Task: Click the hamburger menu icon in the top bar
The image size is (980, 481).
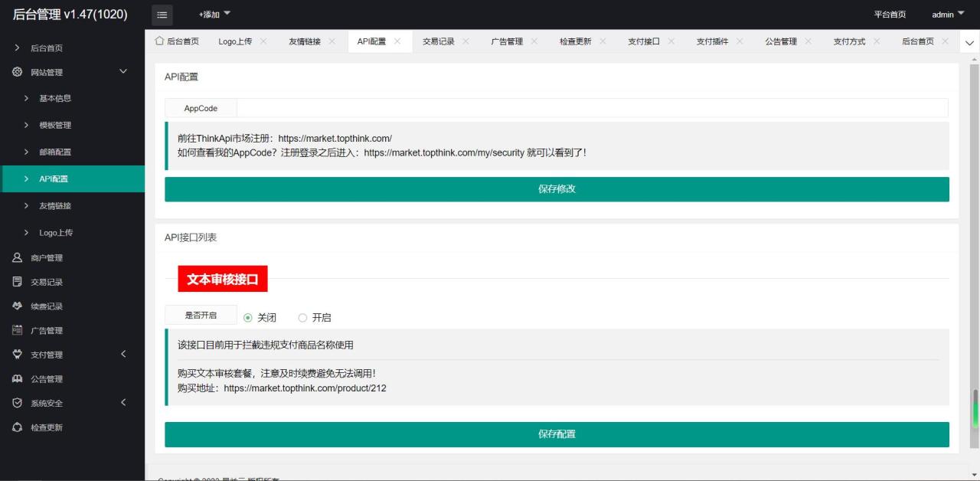Action: click(x=162, y=14)
